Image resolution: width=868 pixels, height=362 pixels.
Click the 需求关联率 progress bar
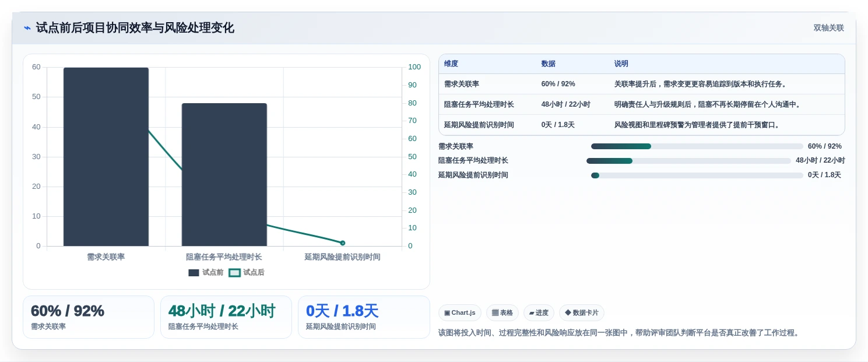pos(697,146)
